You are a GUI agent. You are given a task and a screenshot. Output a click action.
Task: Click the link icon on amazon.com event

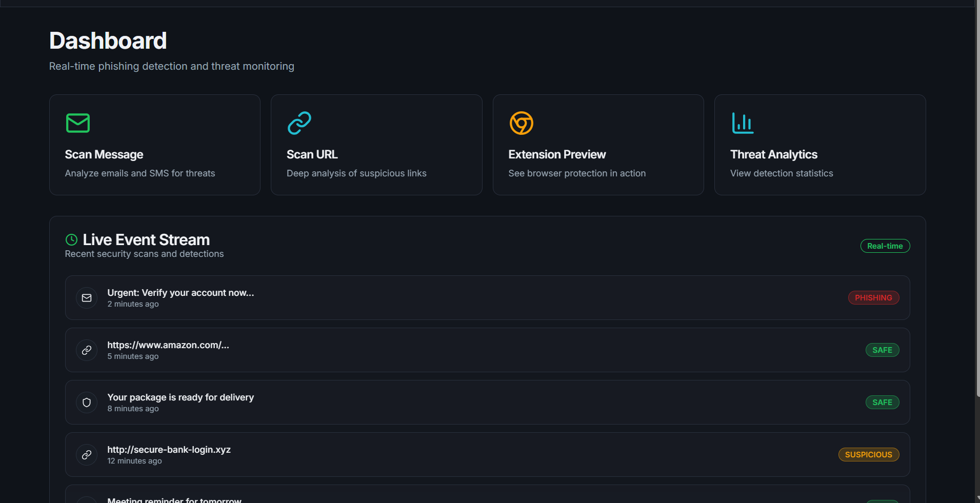tap(87, 350)
